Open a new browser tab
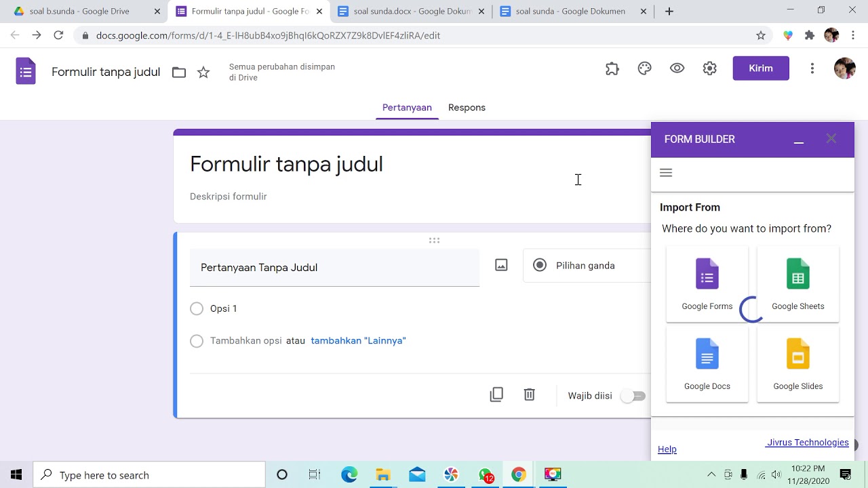The width and height of the screenshot is (868, 488). [669, 12]
